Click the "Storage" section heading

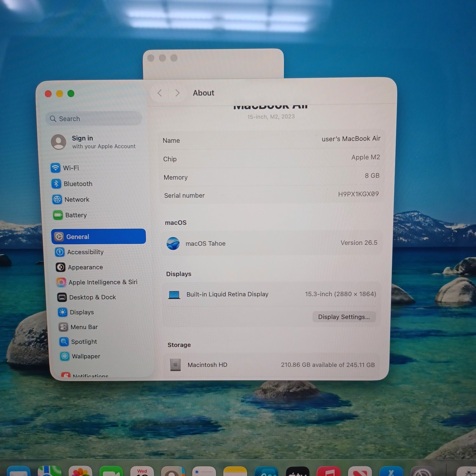click(179, 345)
